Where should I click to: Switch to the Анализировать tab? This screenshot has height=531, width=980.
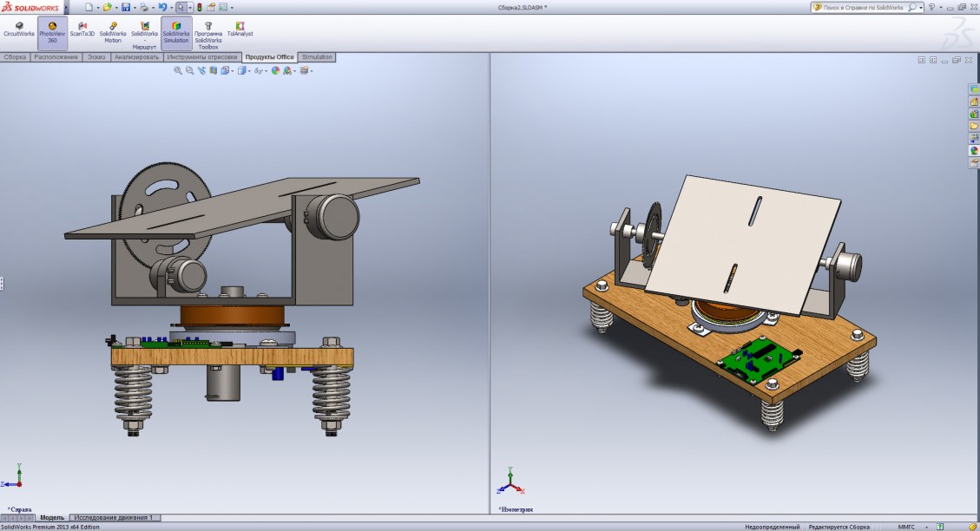point(137,57)
